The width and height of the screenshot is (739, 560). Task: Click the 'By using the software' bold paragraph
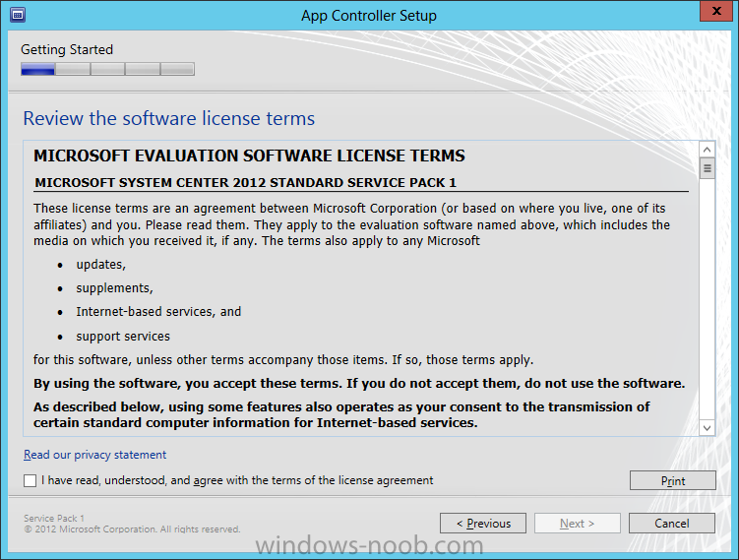pyautogui.click(x=359, y=383)
